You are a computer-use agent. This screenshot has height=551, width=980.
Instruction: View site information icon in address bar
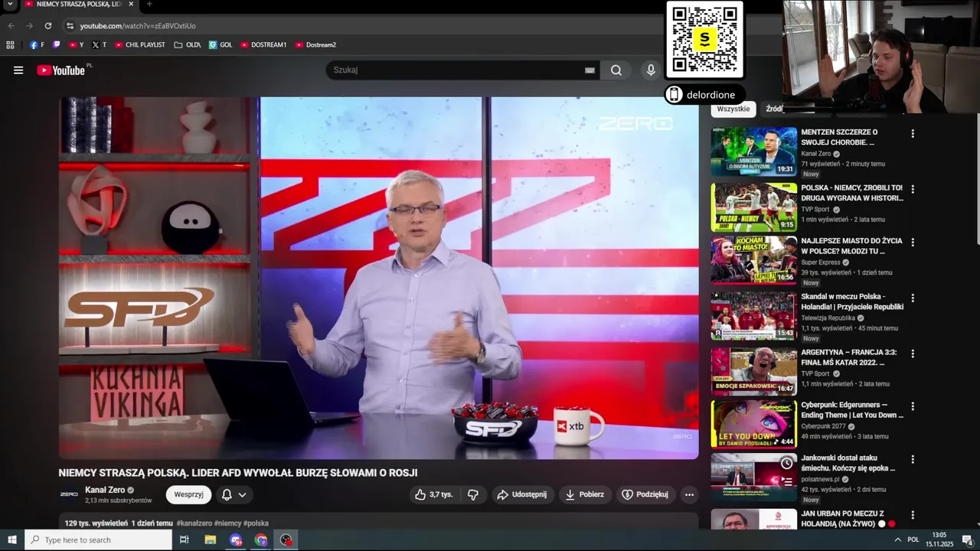click(x=70, y=26)
